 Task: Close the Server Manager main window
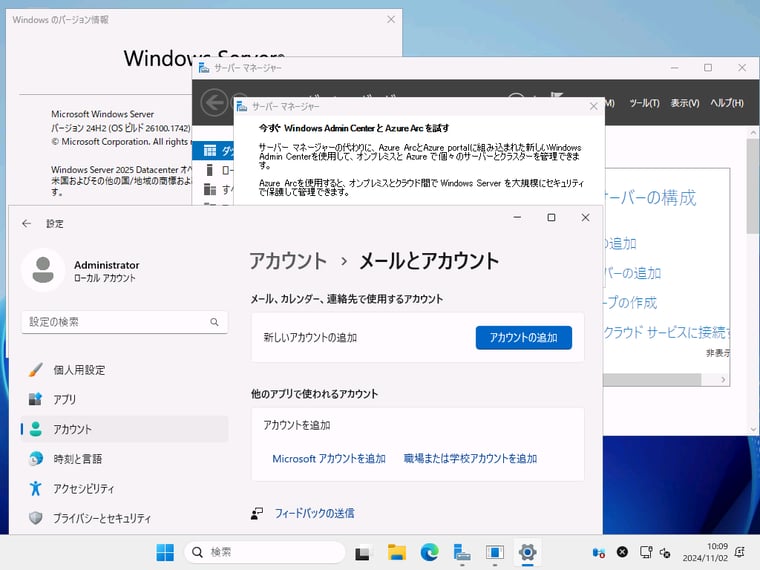click(x=742, y=68)
